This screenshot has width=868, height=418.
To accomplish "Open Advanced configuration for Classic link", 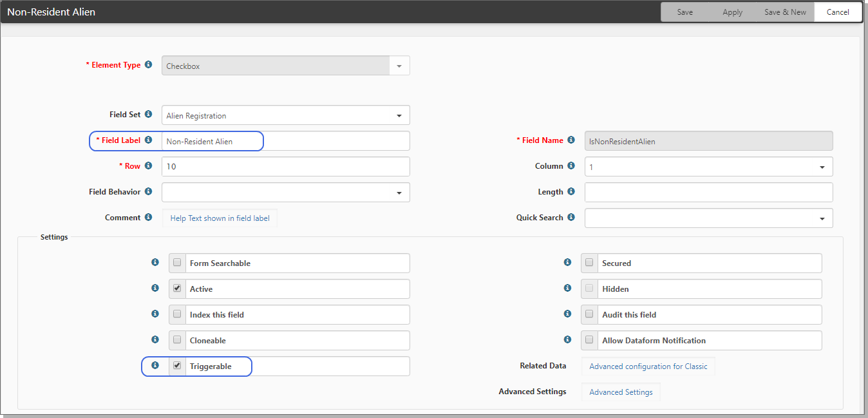I will 648,366.
